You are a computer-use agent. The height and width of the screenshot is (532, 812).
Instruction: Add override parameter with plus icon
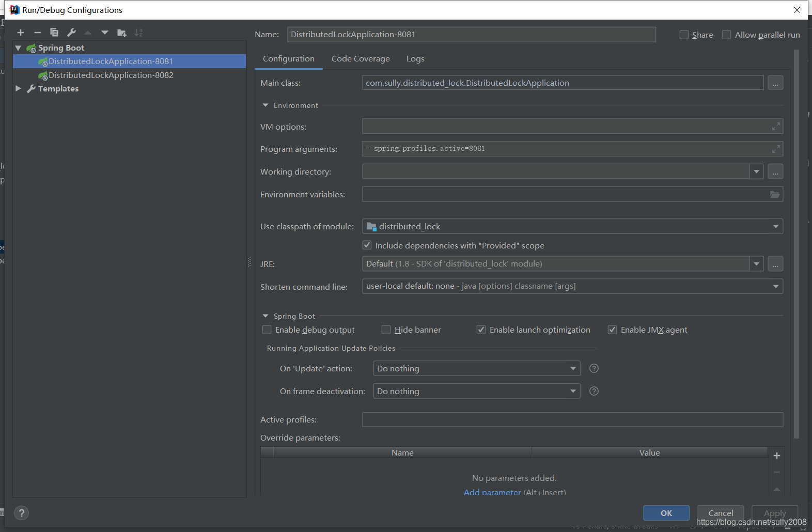[777, 456]
